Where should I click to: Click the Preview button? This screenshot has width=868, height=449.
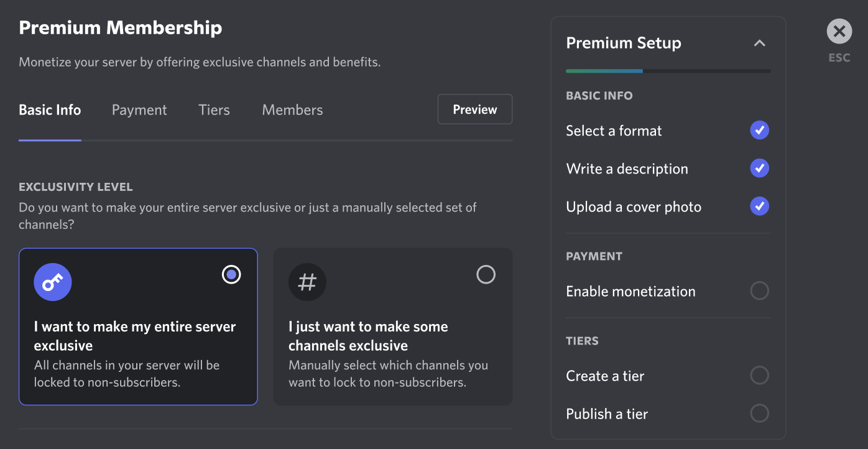pyautogui.click(x=475, y=109)
